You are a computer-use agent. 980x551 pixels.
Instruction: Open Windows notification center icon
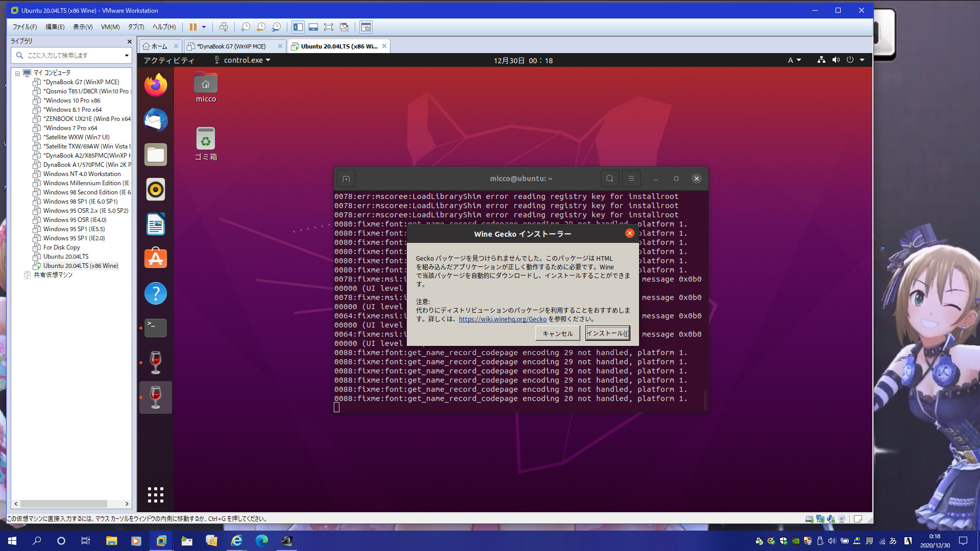tap(963, 541)
